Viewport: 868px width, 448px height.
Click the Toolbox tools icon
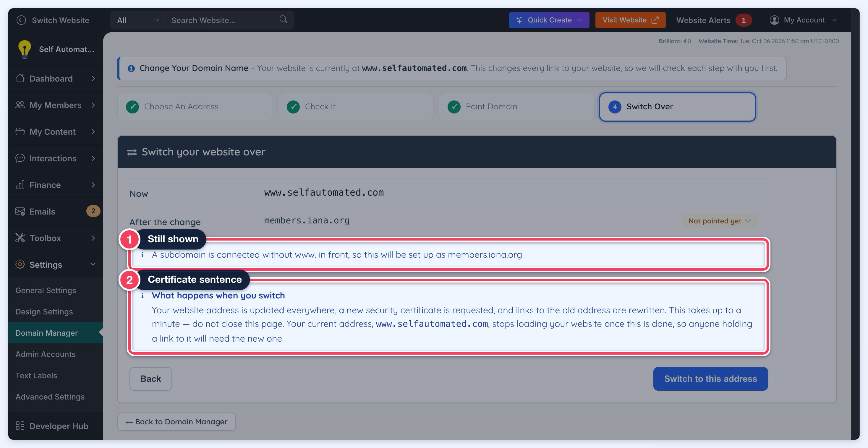(x=20, y=238)
